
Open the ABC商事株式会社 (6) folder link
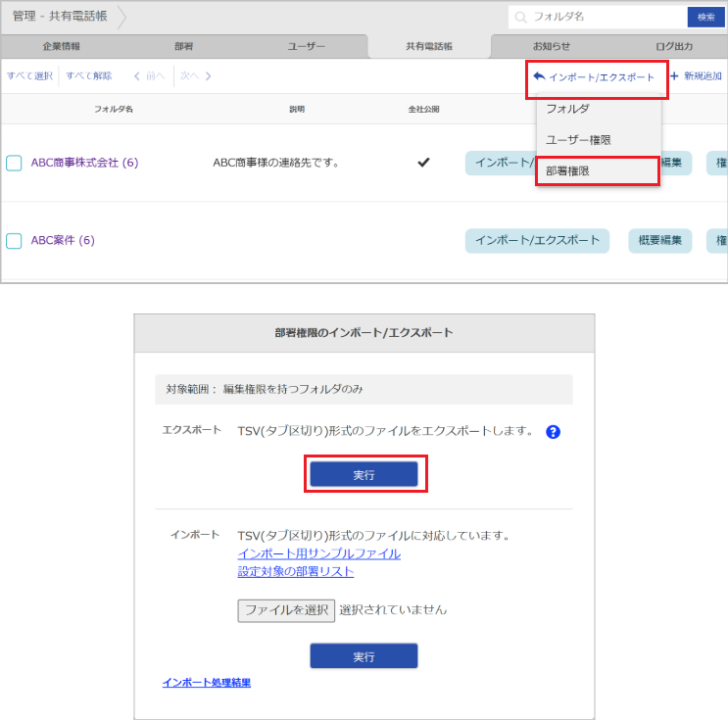tap(84, 163)
